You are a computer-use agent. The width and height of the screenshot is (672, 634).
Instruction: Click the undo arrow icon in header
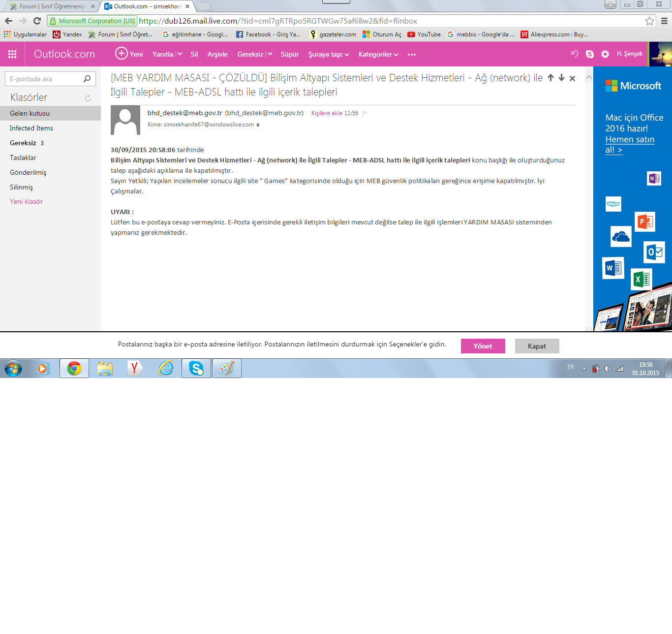[575, 54]
